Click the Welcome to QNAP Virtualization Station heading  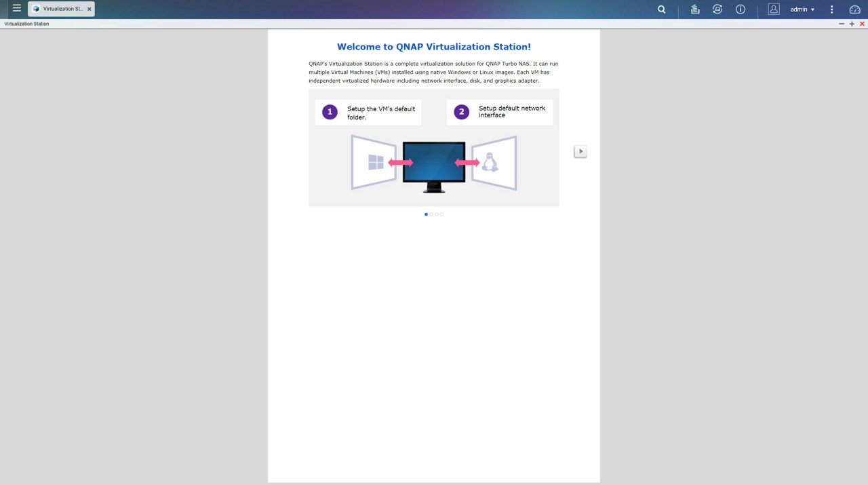click(434, 47)
